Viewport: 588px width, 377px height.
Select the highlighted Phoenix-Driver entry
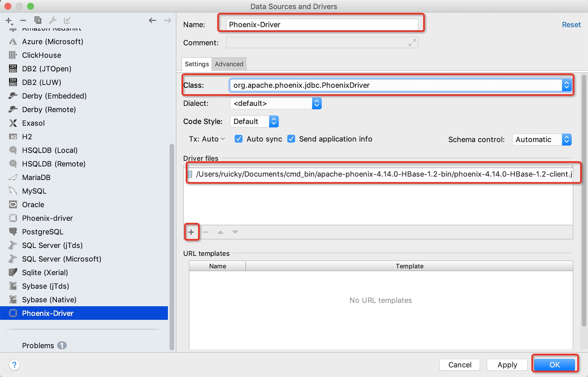[84, 313]
